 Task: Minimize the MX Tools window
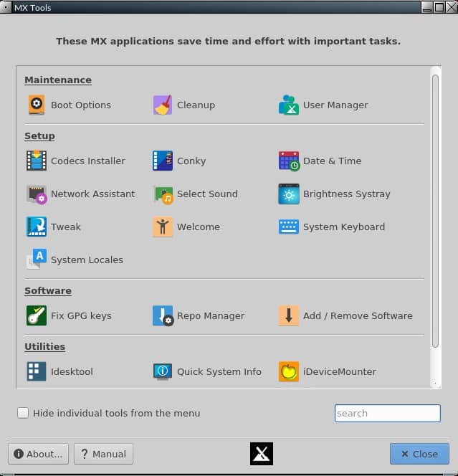point(426,6)
